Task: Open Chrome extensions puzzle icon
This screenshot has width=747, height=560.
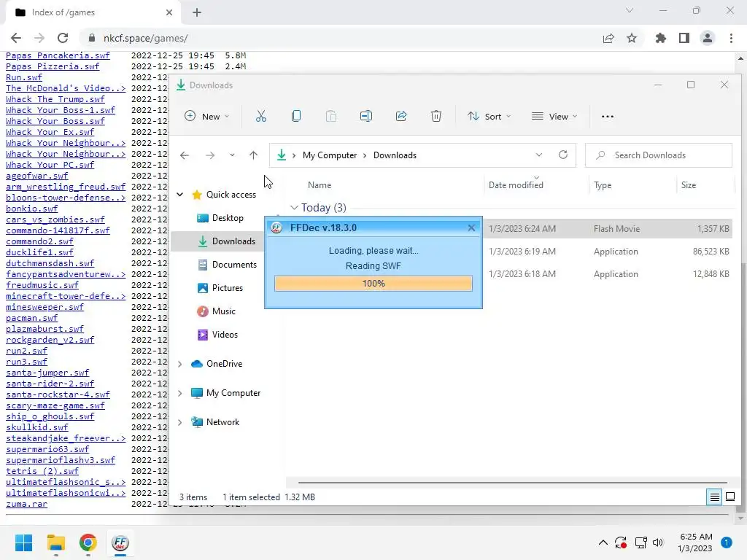Action: click(661, 38)
